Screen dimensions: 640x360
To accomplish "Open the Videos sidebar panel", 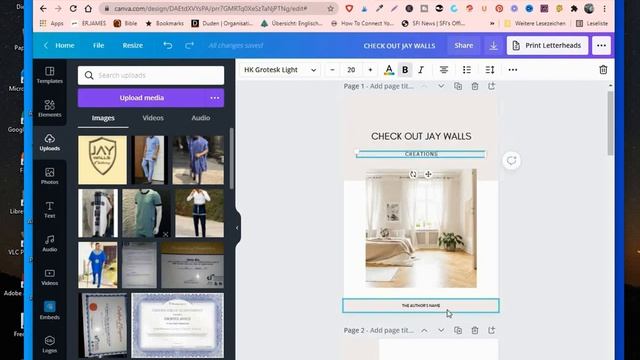I will [49, 277].
